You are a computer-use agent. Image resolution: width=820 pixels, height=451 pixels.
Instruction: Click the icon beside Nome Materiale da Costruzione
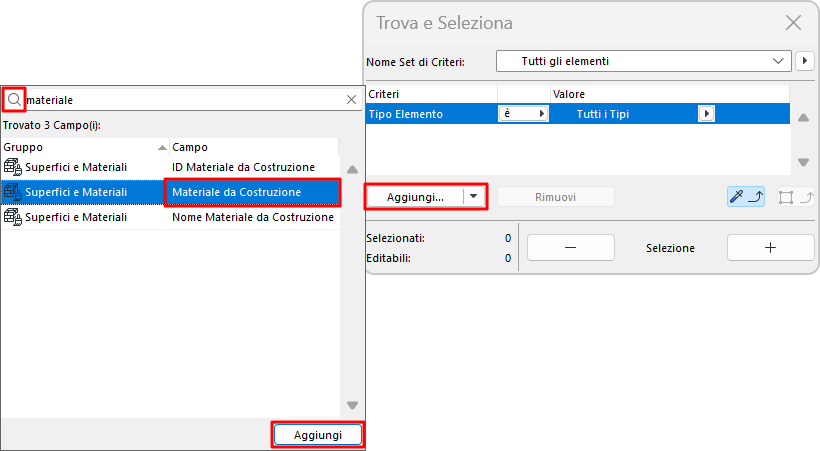[x=13, y=216]
